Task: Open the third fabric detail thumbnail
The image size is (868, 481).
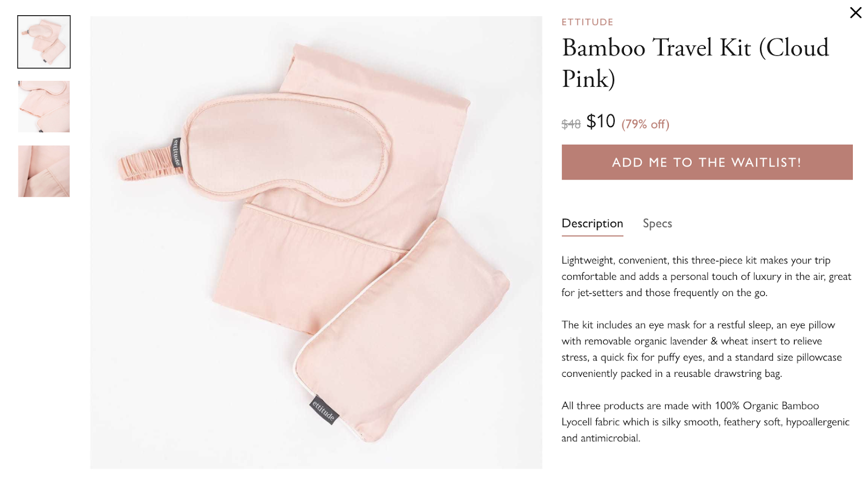Action: click(x=44, y=171)
